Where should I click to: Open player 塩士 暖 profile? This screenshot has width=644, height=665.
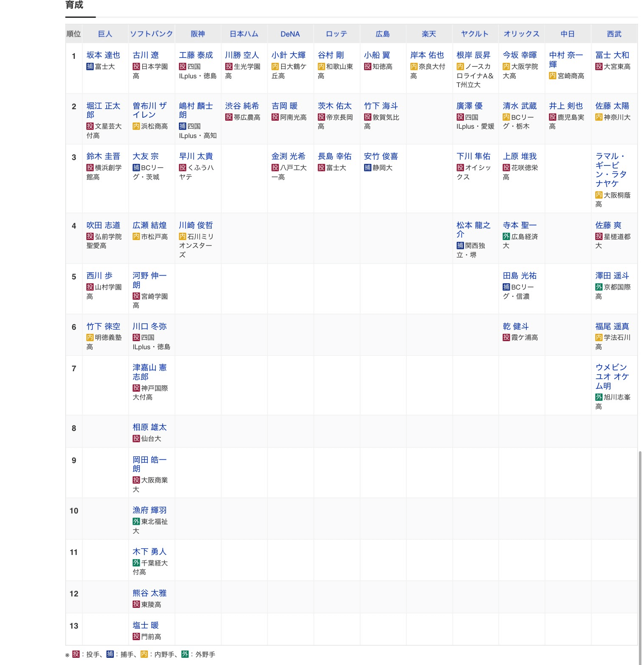click(x=146, y=625)
